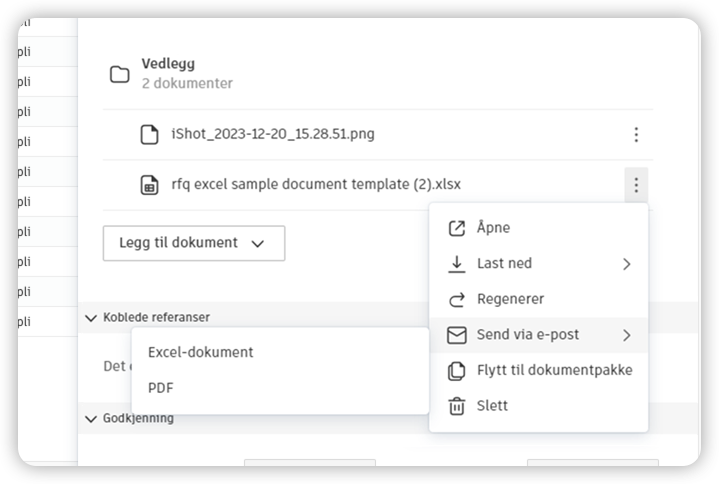
Task: Click the Last ned download icon
Action: pyautogui.click(x=457, y=264)
